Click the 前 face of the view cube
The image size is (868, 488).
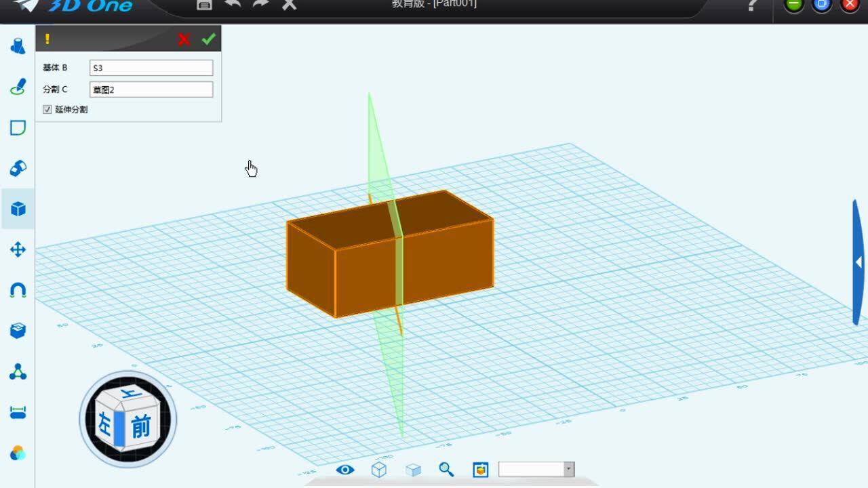[141, 427]
